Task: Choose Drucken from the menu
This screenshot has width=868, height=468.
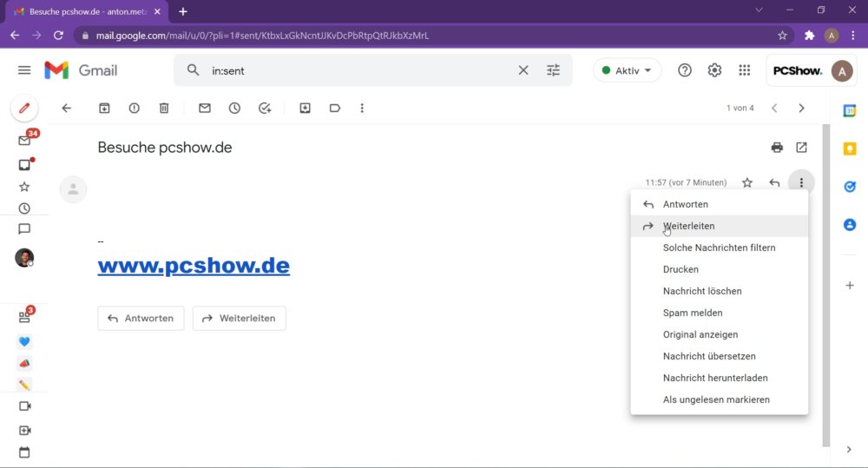Action: click(719, 269)
